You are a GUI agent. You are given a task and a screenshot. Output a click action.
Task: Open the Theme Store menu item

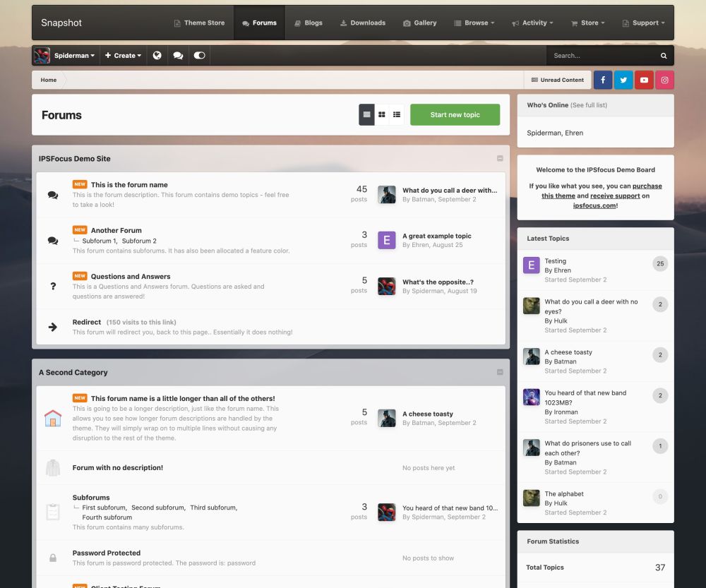coord(199,22)
